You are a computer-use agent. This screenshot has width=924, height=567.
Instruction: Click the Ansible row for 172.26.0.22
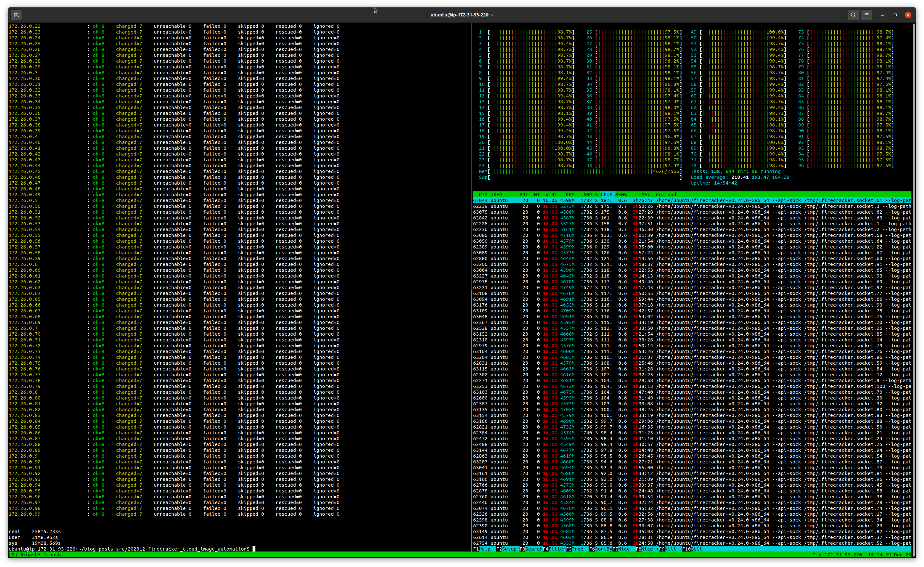point(174,26)
